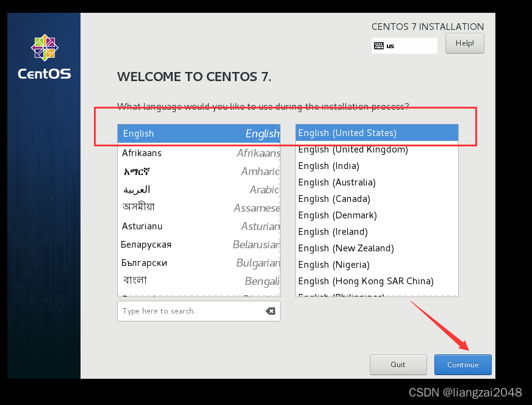
Task: Choose English (Denmark) locale
Action: point(377,215)
